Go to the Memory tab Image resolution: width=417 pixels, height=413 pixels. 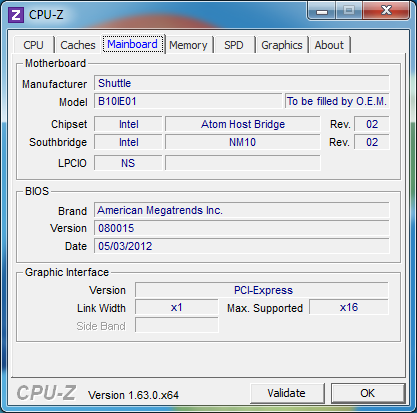pos(188,45)
